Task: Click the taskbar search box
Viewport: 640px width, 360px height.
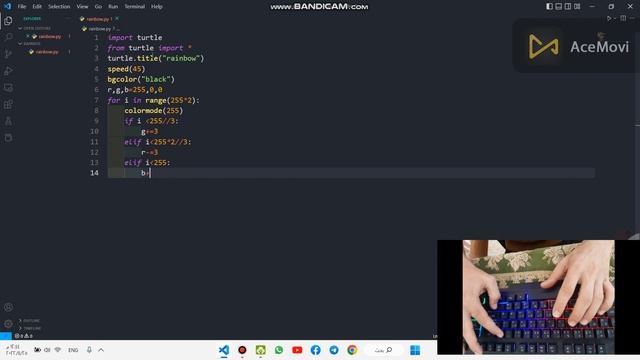Action: pos(384,350)
